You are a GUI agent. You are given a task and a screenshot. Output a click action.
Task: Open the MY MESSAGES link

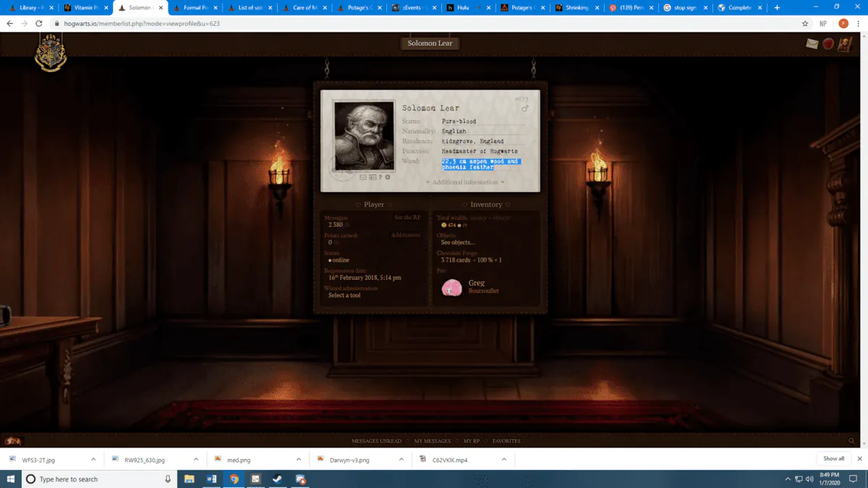click(x=432, y=441)
